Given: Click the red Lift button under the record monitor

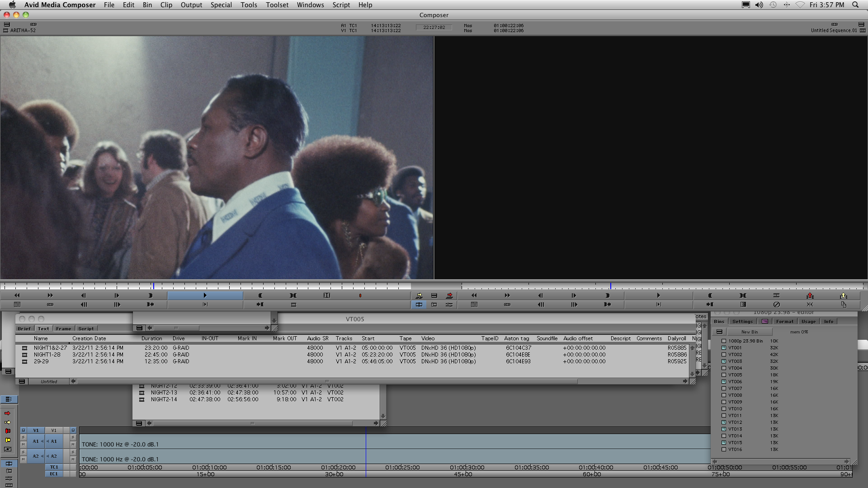Looking at the screenshot, I should (x=810, y=296).
